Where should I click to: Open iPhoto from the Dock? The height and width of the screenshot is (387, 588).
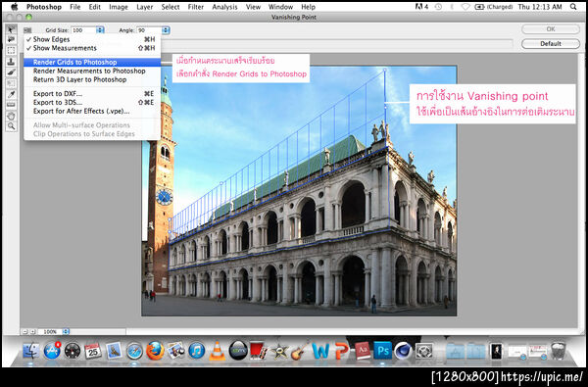[175, 351]
